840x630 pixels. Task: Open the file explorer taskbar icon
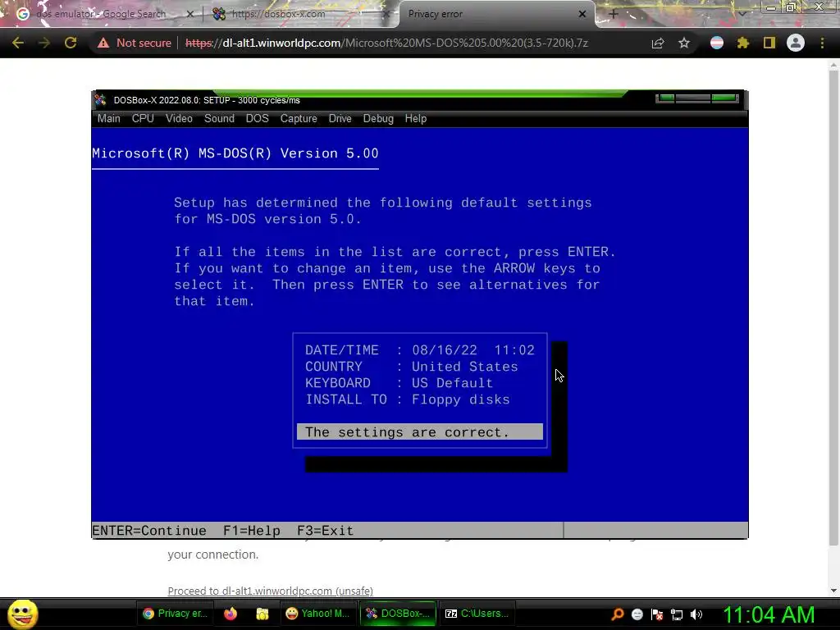pos(262,614)
